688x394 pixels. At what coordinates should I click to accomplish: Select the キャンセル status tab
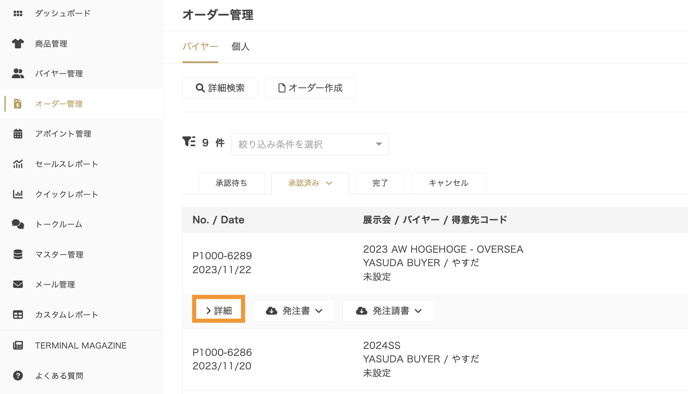click(448, 183)
